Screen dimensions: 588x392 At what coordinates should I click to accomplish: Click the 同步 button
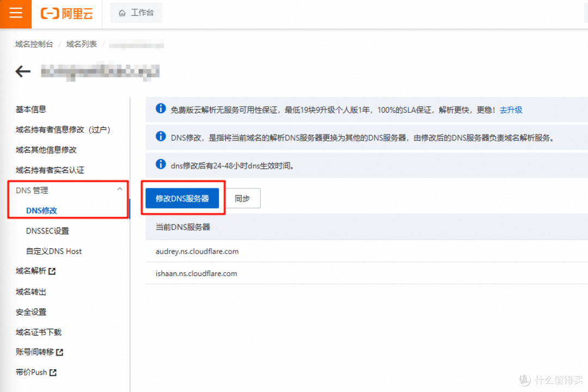(x=242, y=199)
